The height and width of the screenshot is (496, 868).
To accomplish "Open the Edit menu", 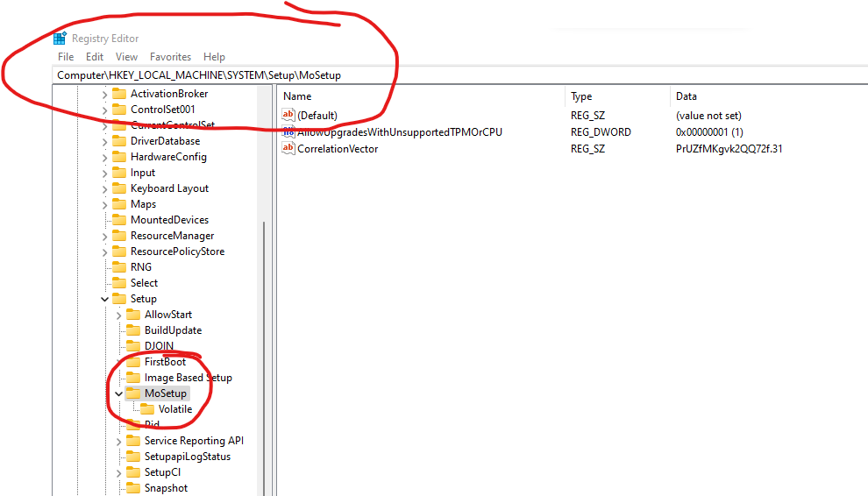I will [x=95, y=56].
